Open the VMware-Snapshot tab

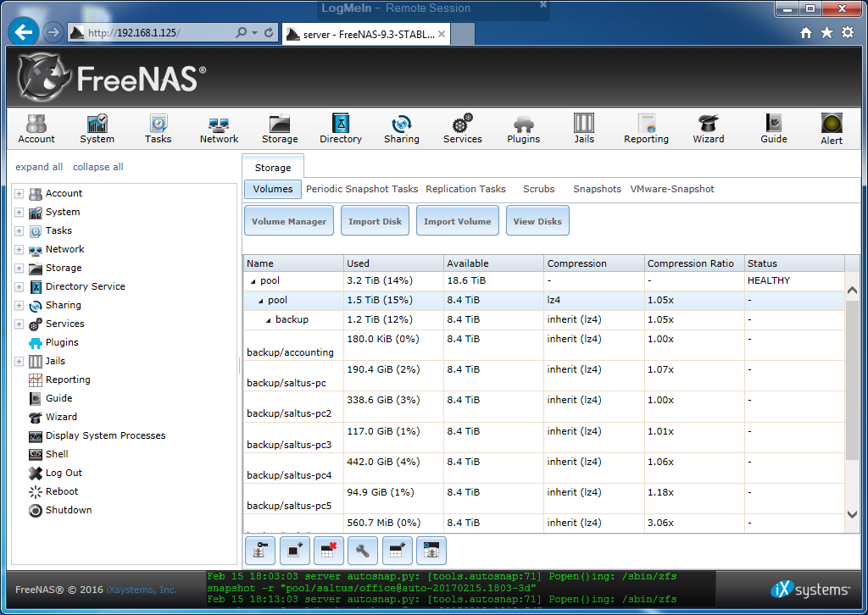coord(672,189)
